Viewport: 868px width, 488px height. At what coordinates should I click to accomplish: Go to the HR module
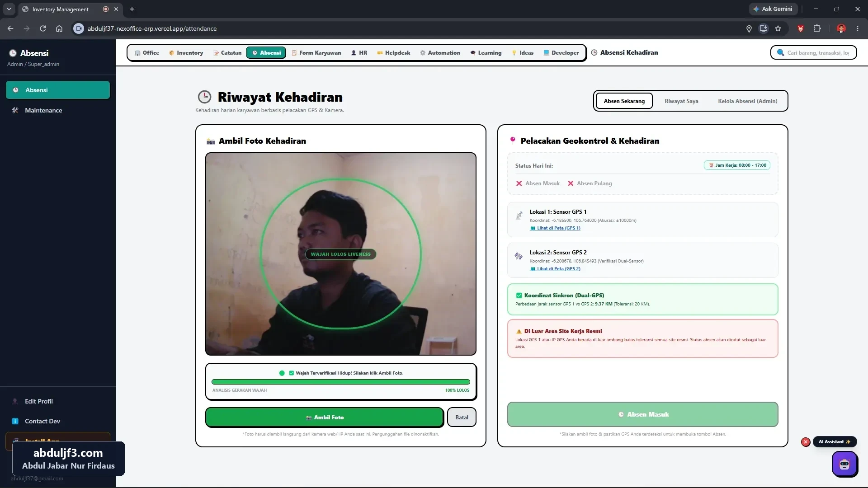359,53
